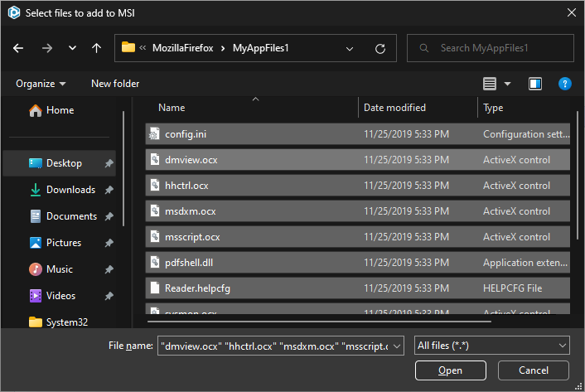
Task: Click the MyAppFiles1 breadcrumb segment
Action: (261, 48)
